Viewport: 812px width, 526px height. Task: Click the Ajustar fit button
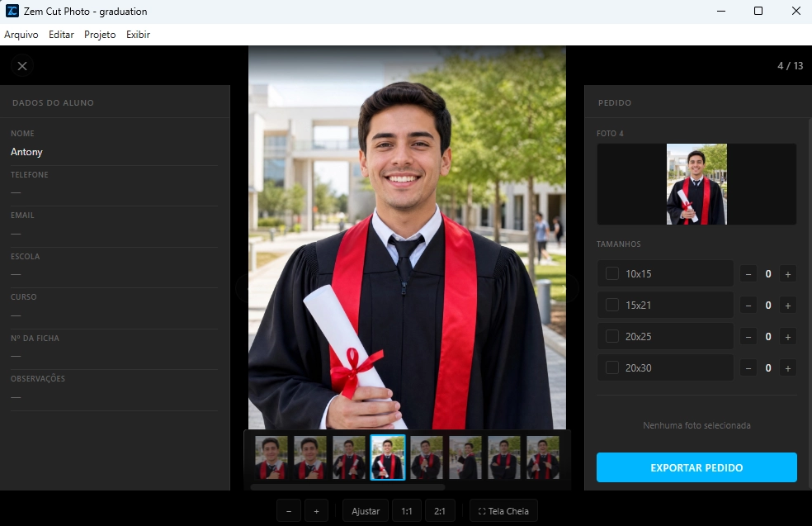pos(366,511)
